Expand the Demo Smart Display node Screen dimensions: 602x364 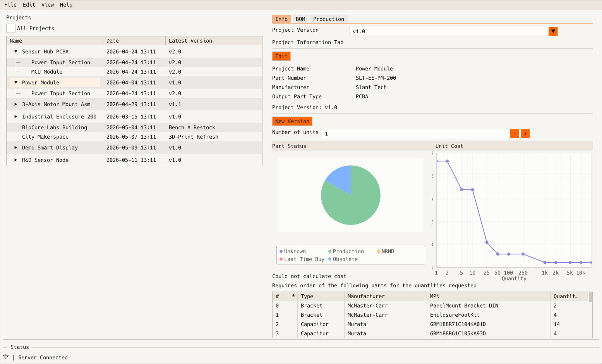tap(16, 148)
